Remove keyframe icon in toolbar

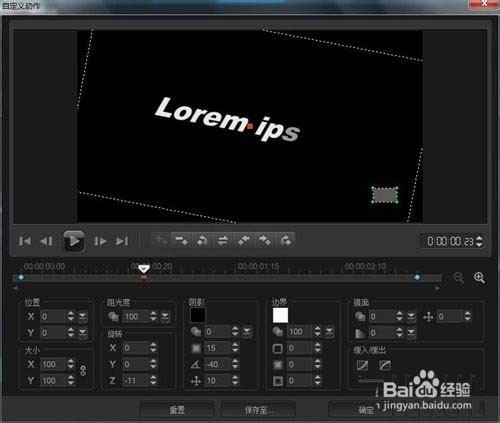(x=181, y=240)
